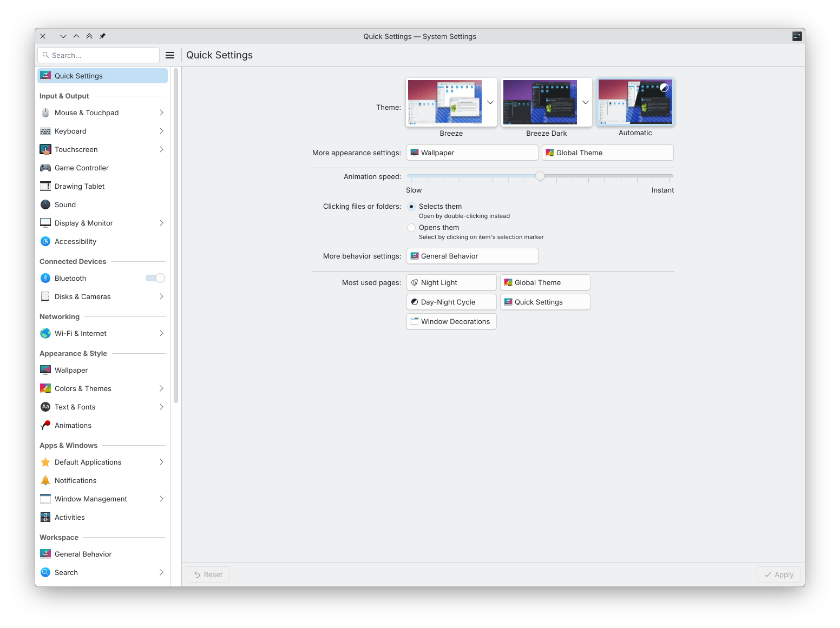The height and width of the screenshot is (628, 840).
Task: Open Accessibility from the sidebar icon
Action: [x=45, y=241]
